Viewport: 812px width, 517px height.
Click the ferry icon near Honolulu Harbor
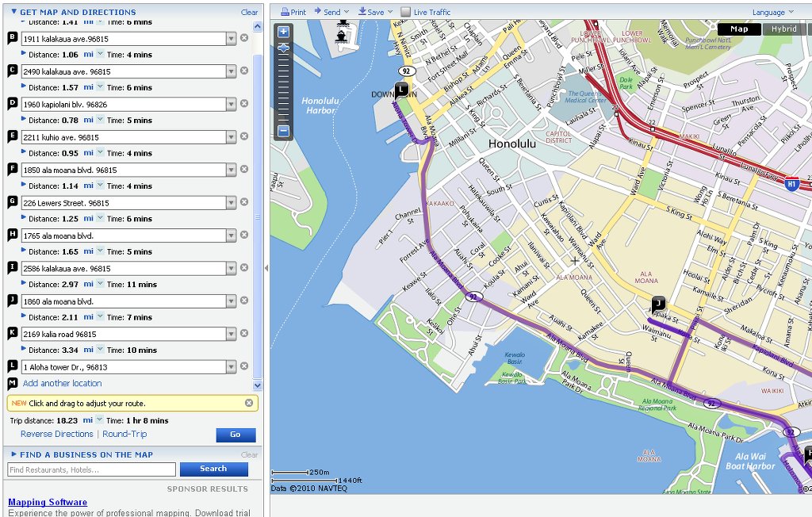[341, 36]
